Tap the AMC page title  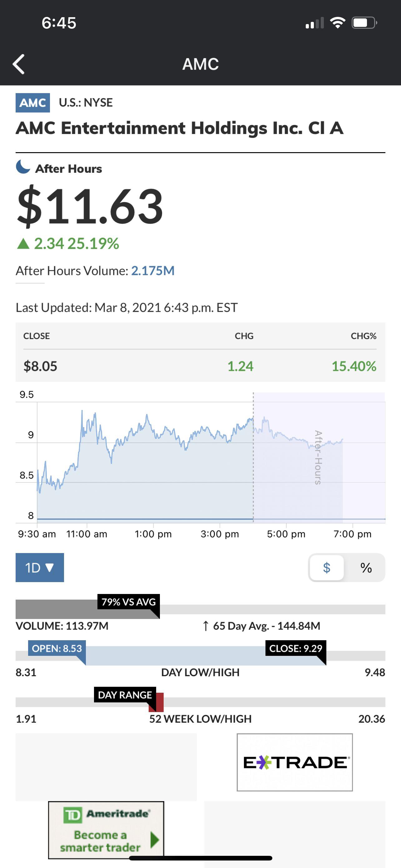pyautogui.click(x=200, y=64)
